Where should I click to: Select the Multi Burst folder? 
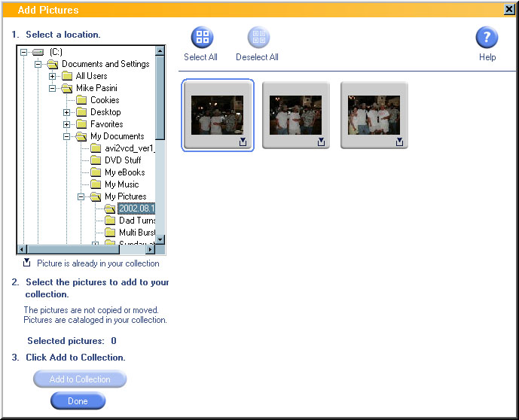pos(137,233)
